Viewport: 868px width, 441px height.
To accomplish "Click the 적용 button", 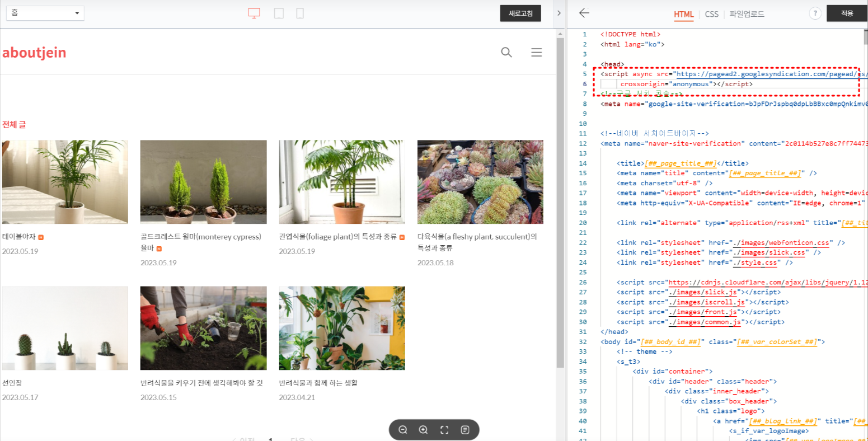I will click(x=847, y=13).
